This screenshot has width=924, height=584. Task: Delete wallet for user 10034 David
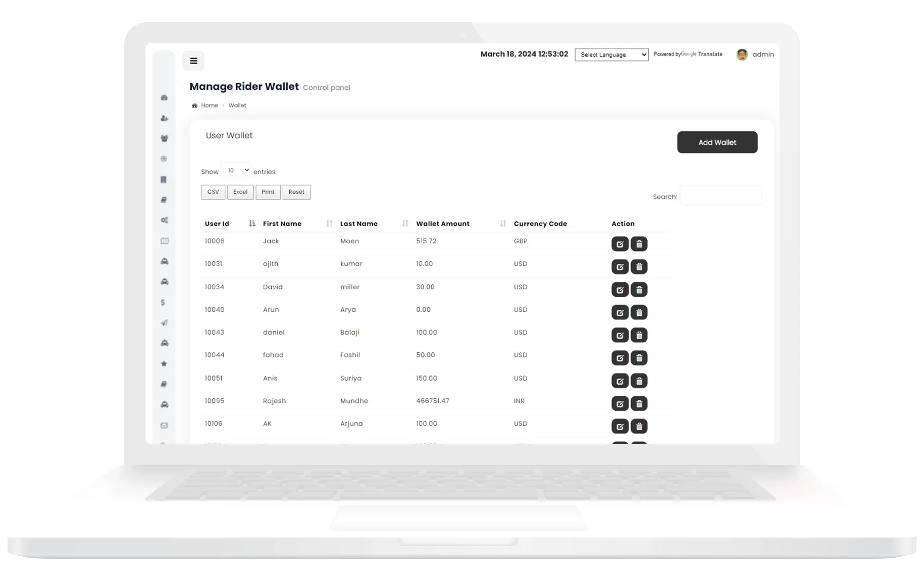tap(639, 290)
